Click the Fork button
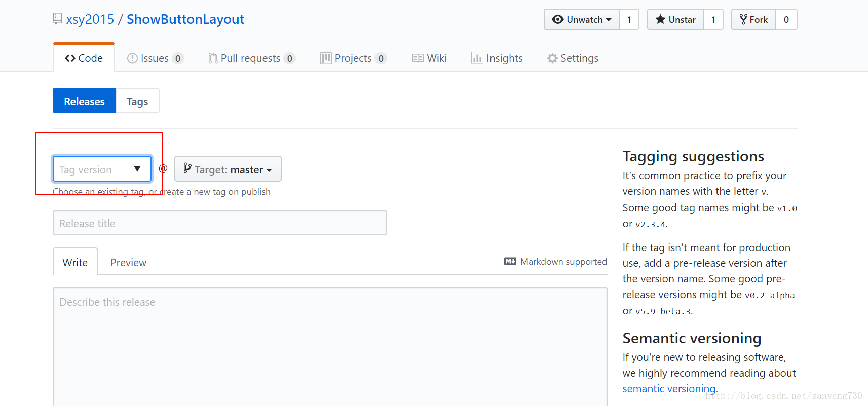 pyautogui.click(x=754, y=19)
